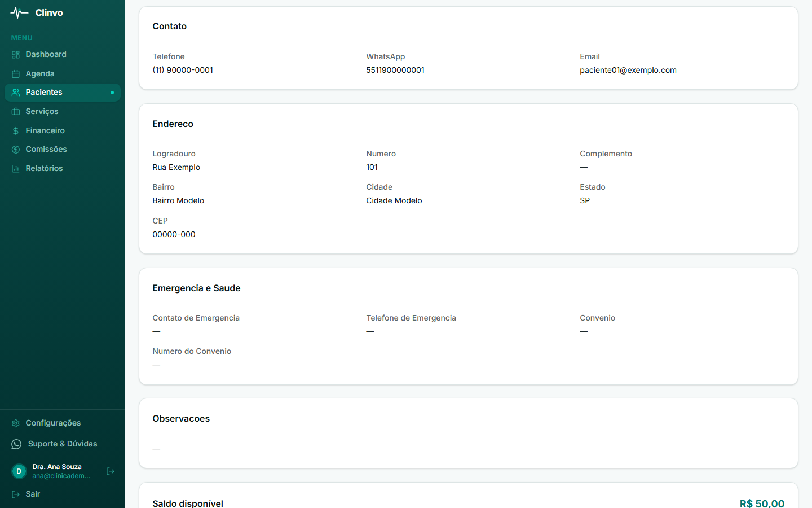812x508 pixels.
Task: Select the Pacientes menu item
Action: point(63,93)
